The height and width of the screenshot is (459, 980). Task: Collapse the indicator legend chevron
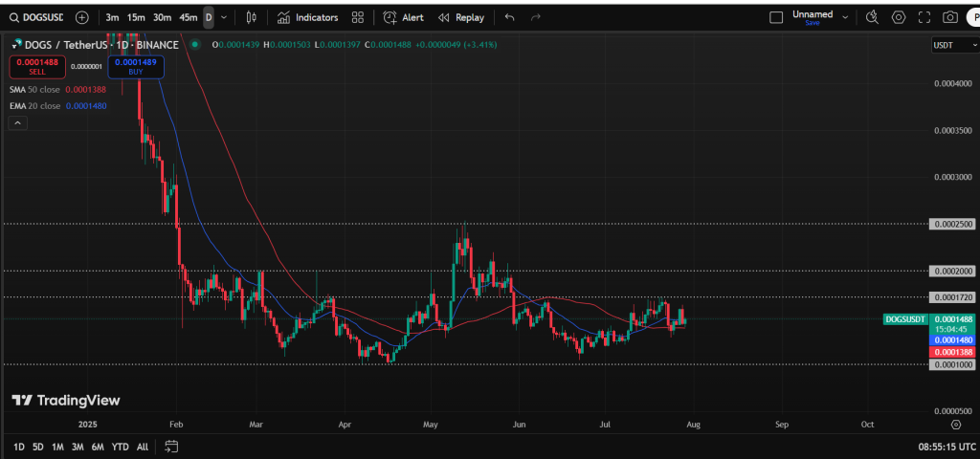click(x=17, y=123)
